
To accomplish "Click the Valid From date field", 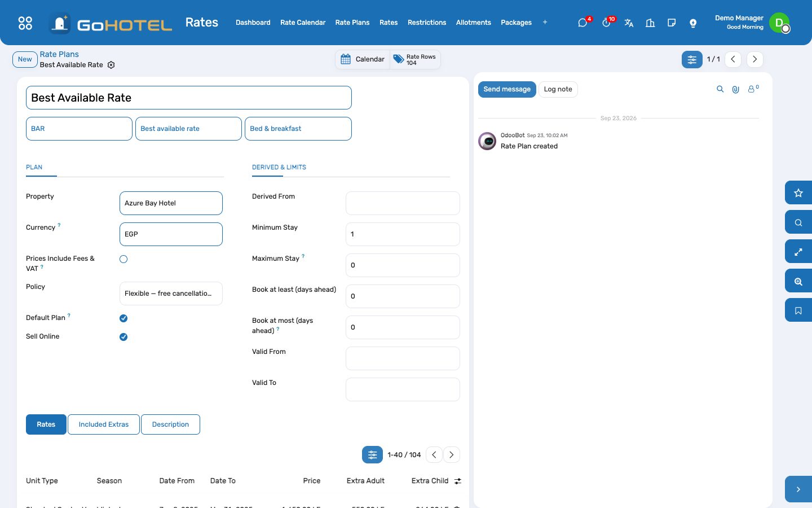I will tap(403, 358).
